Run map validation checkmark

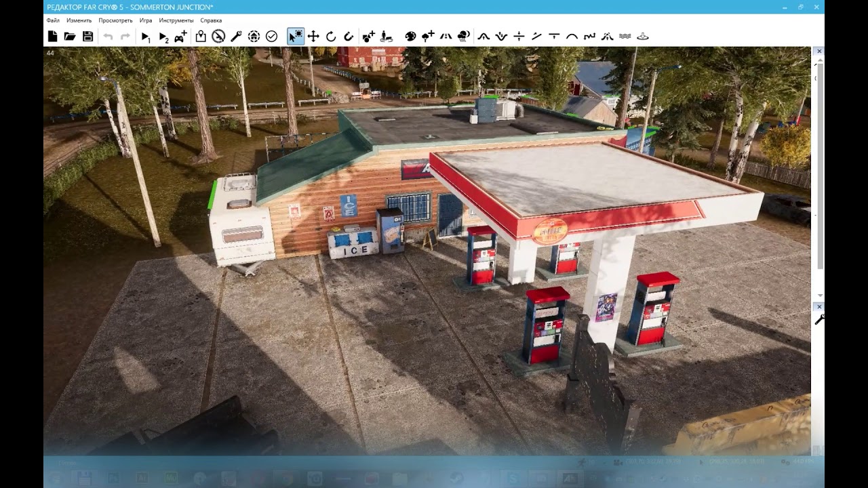pyautogui.click(x=271, y=37)
